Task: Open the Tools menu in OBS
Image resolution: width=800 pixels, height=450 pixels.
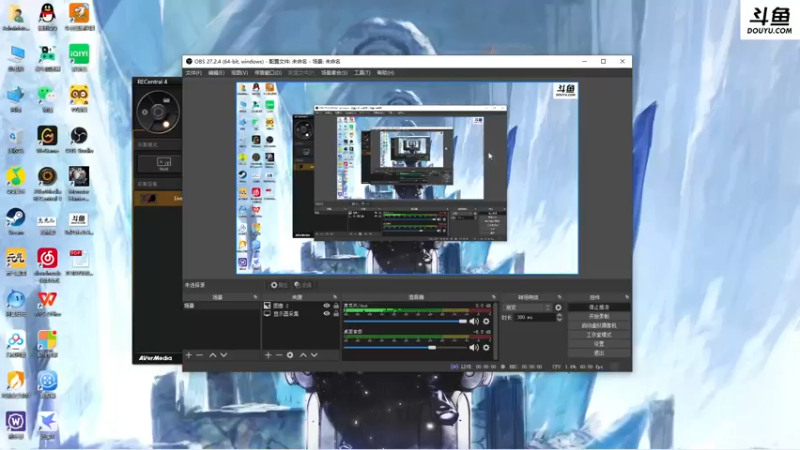Action: click(x=362, y=73)
